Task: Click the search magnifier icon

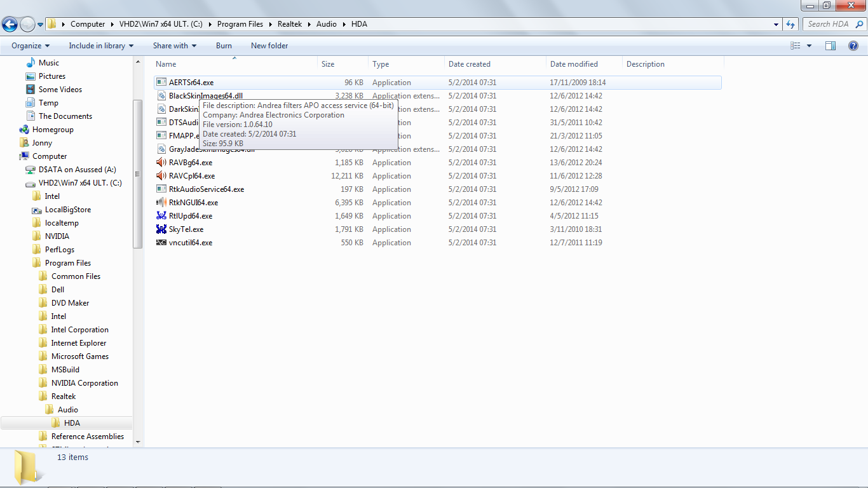Action: (x=858, y=24)
